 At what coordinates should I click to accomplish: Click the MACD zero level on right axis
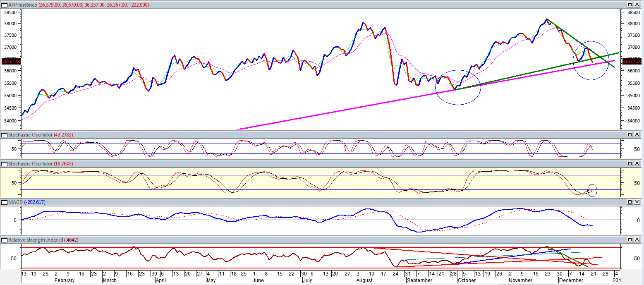coord(638,220)
